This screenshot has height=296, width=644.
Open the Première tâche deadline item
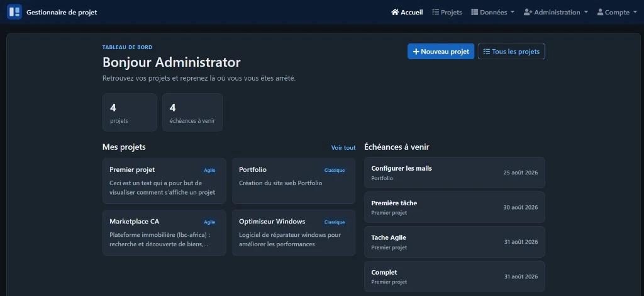click(455, 207)
